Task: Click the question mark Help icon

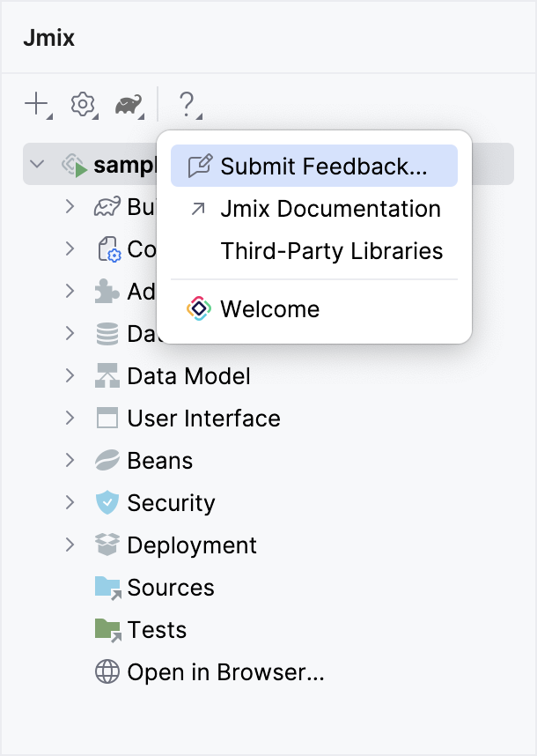Action: tap(186, 105)
